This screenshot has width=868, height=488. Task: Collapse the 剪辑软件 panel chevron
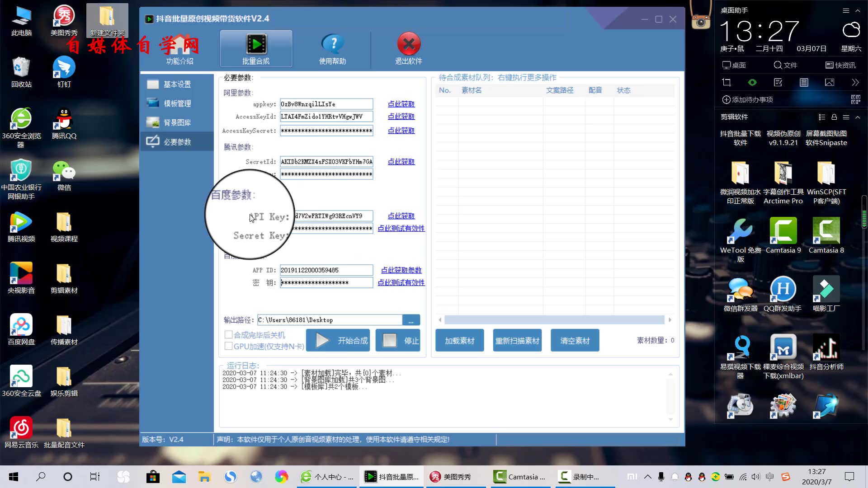point(858,117)
